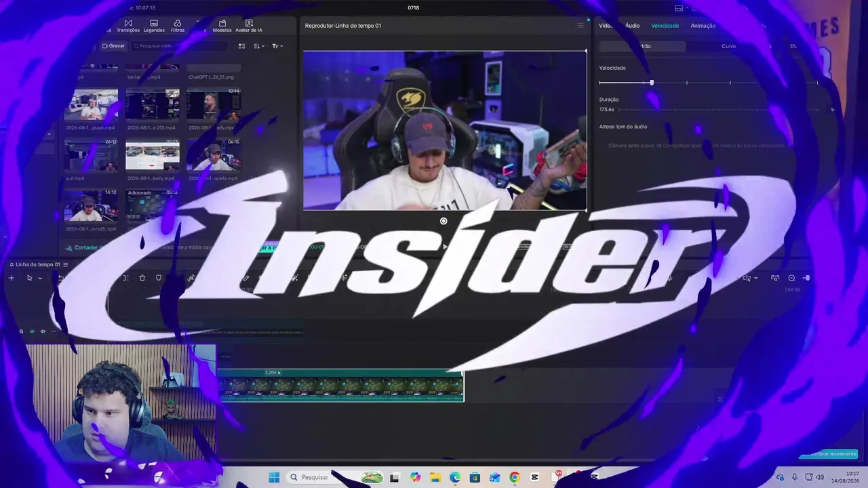Open the player panel menu icon

580,26
